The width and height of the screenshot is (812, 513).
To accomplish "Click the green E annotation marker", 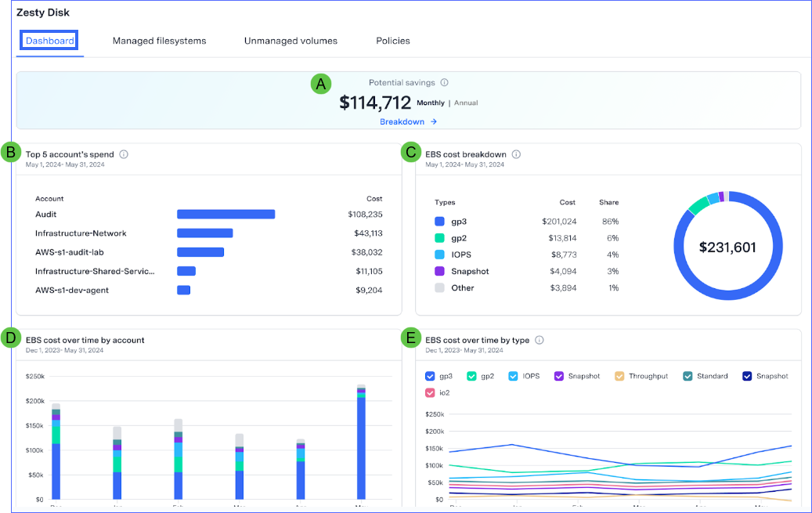I will tap(410, 338).
